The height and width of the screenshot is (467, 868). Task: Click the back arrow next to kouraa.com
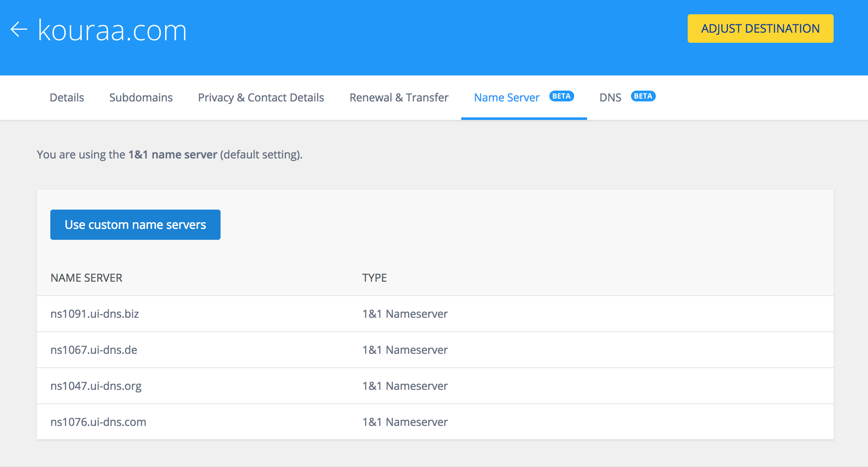[x=19, y=29]
